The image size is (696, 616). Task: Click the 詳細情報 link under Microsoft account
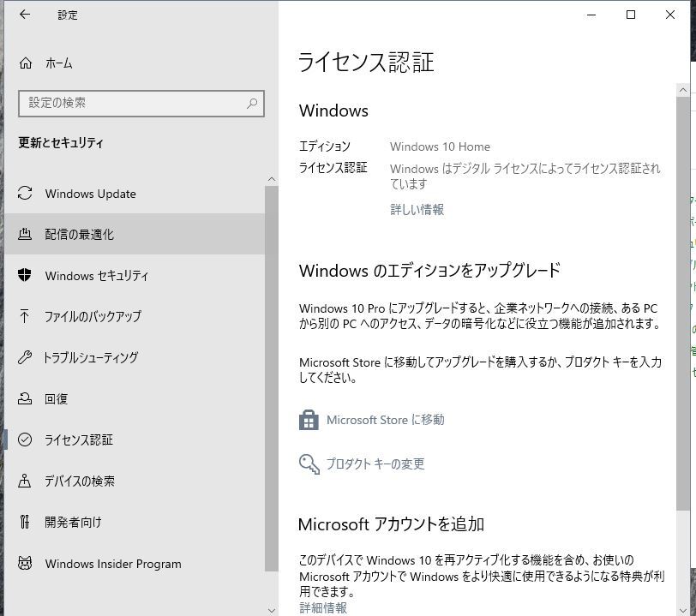[323, 607]
